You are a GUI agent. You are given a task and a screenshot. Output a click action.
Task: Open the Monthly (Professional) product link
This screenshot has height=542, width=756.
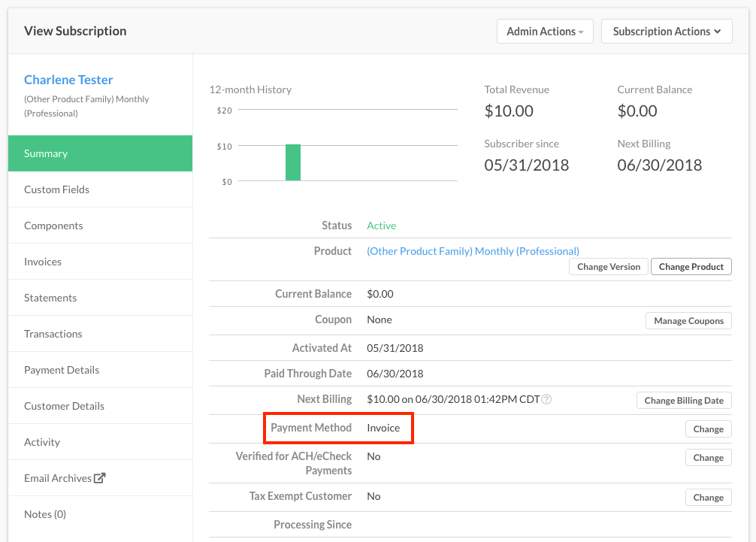pos(473,251)
